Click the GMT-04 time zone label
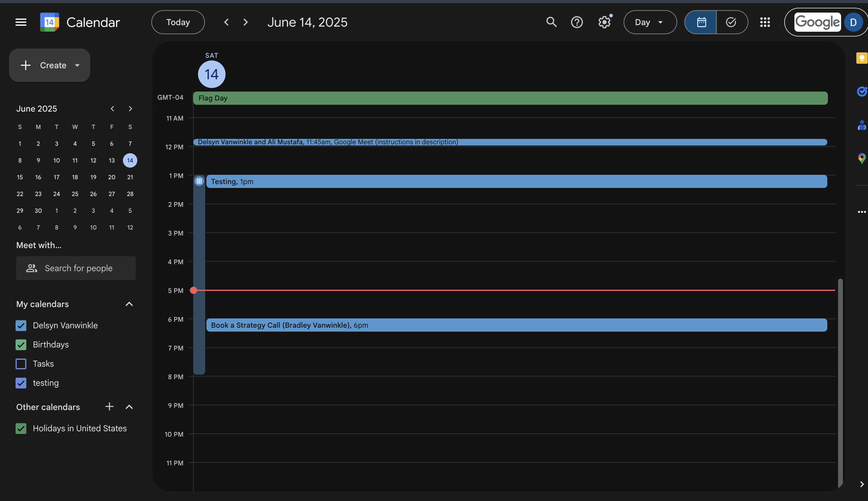 point(170,97)
